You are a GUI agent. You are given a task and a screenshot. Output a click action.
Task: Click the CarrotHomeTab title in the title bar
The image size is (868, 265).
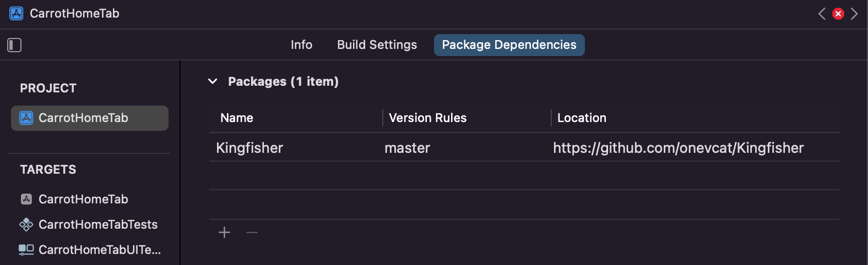(74, 13)
